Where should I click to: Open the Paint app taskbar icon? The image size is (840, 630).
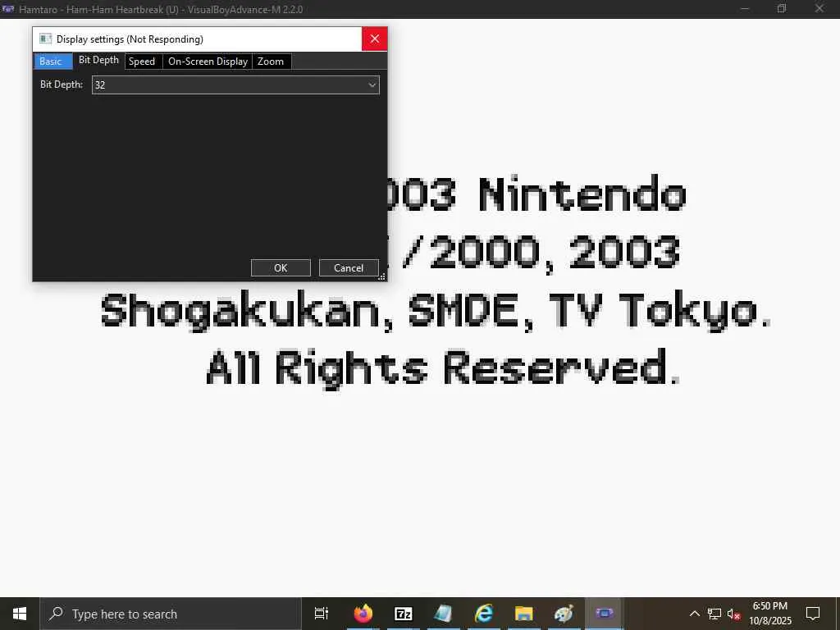[564, 614]
